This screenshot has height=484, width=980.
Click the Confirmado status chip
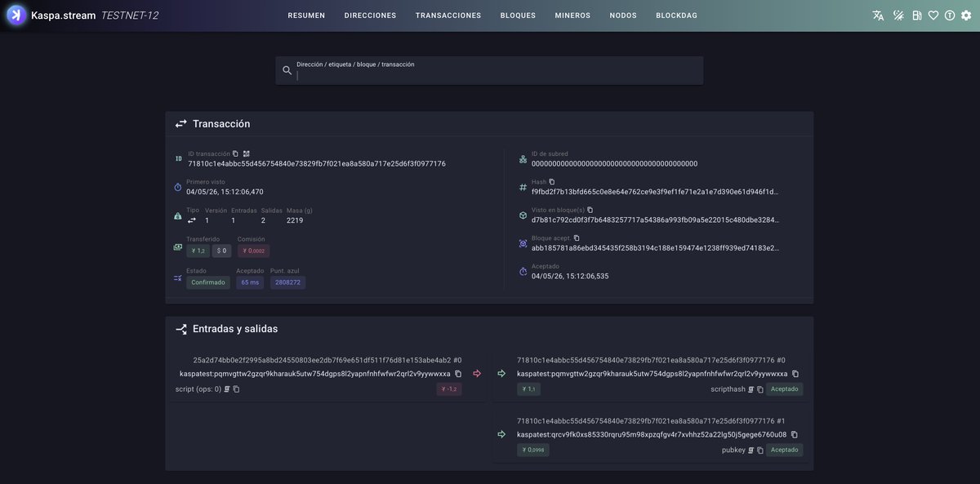point(208,282)
